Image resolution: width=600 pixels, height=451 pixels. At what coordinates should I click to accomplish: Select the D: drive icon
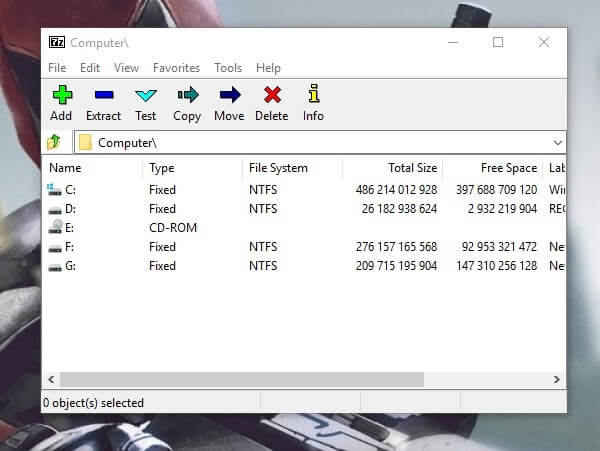coord(55,210)
